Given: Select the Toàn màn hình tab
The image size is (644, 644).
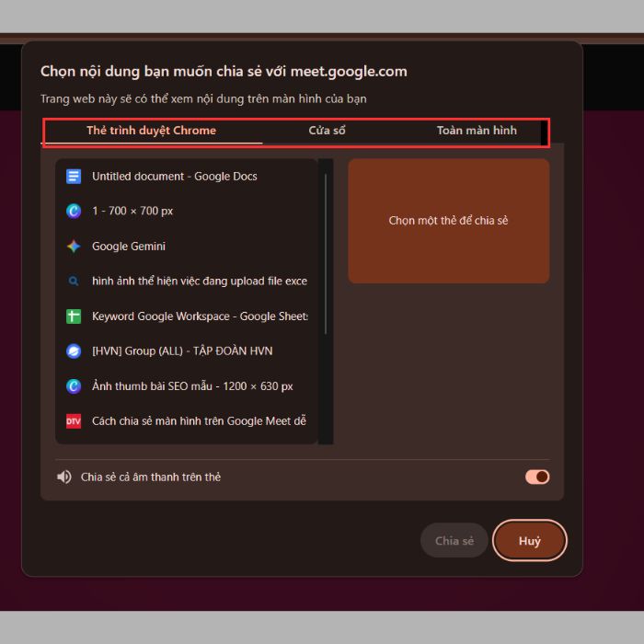Looking at the screenshot, I should click(477, 131).
